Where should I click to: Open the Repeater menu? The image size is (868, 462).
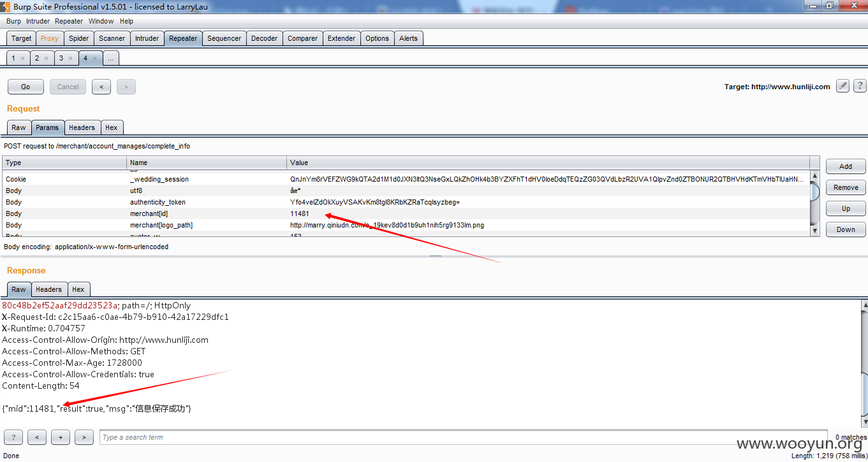(x=69, y=21)
